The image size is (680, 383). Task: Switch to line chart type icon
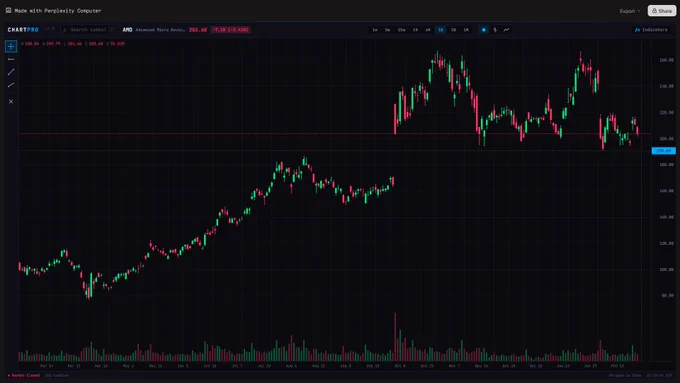pyautogui.click(x=507, y=30)
